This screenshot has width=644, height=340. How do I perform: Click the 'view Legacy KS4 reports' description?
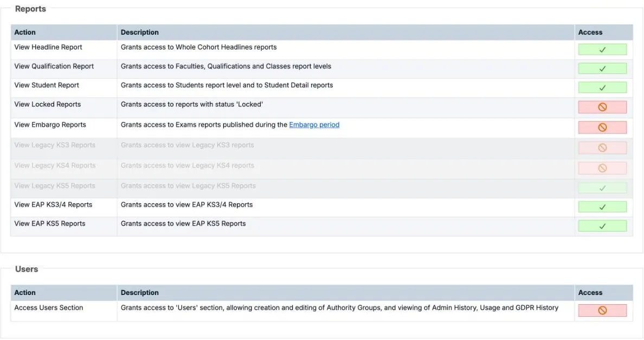[187, 165]
